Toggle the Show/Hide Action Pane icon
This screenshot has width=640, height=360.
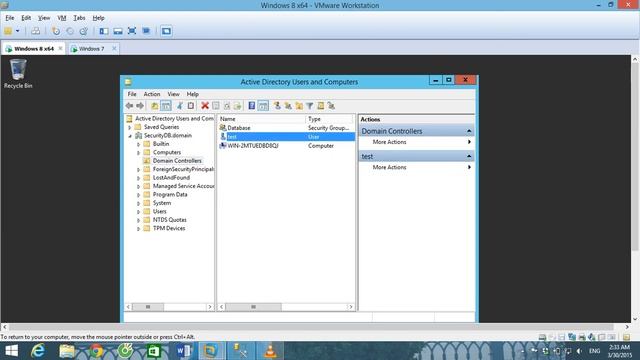[x=263, y=106]
